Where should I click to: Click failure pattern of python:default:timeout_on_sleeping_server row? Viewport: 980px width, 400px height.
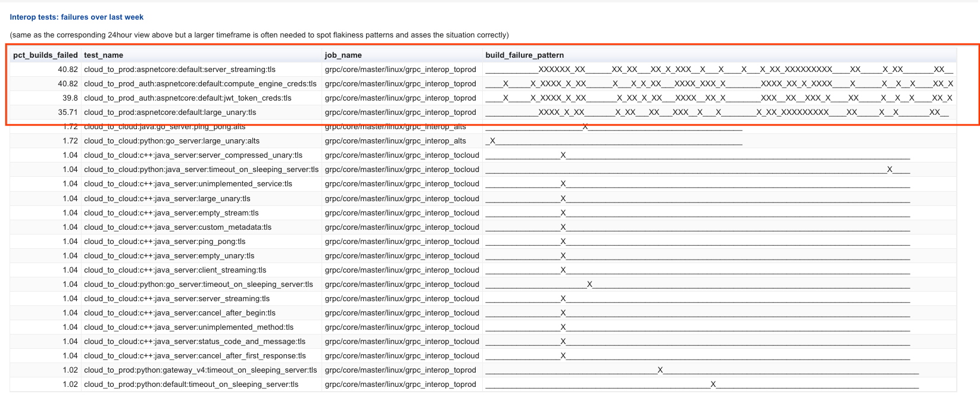click(703, 385)
